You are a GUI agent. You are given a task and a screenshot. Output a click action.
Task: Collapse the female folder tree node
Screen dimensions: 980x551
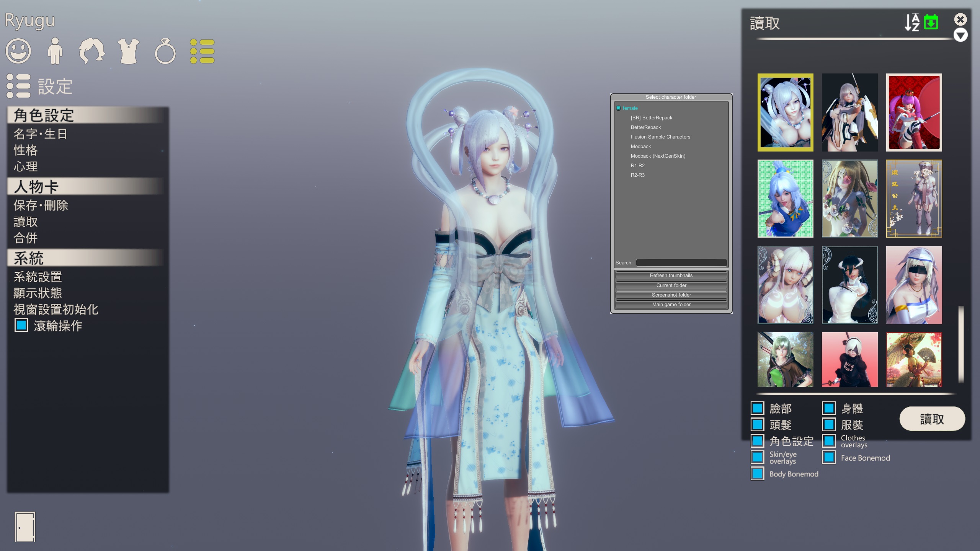pyautogui.click(x=618, y=108)
